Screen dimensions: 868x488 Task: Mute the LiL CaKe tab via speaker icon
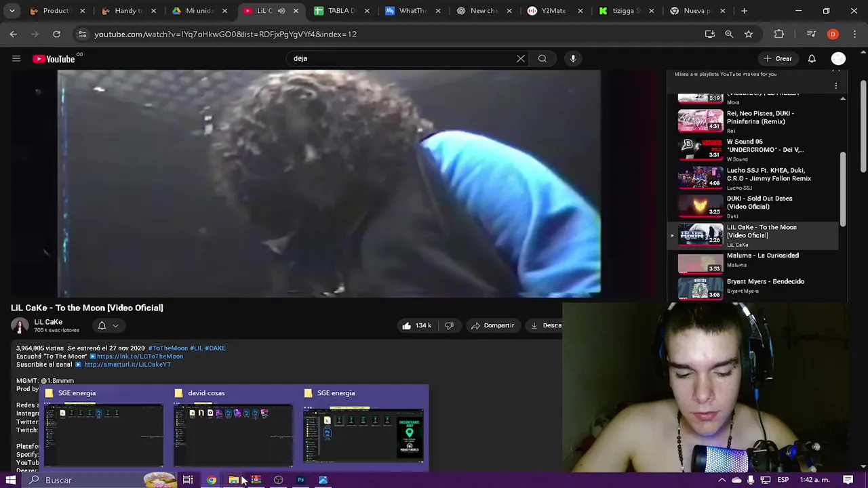pos(281,11)
